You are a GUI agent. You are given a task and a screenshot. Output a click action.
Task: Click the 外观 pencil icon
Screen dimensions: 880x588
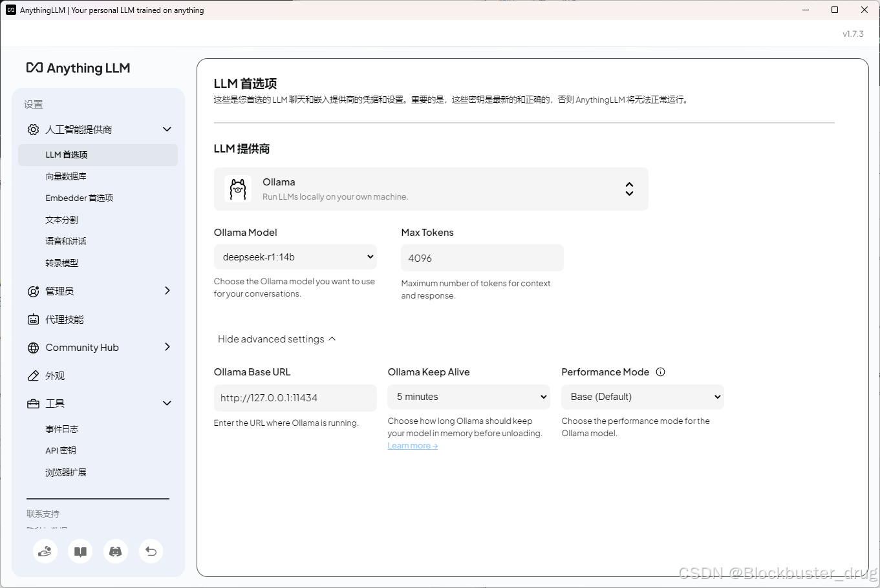click(33, 375)
